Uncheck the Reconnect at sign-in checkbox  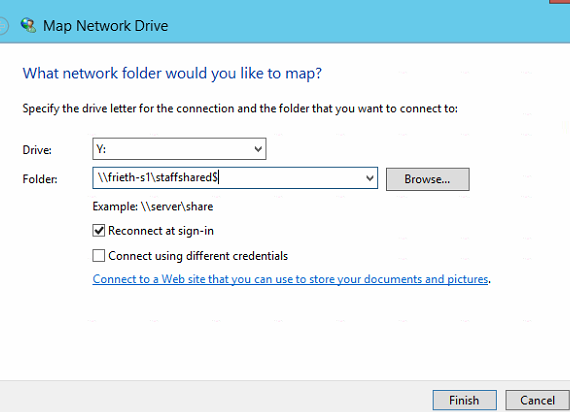99,231
